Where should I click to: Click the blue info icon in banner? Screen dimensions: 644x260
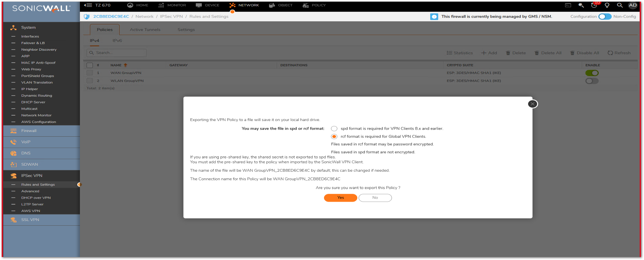(434, 17)
